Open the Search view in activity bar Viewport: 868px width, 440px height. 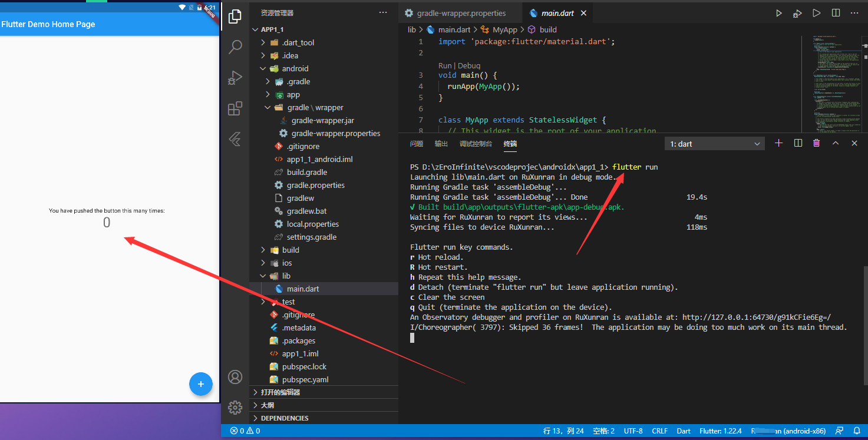(x=235, y=47)
